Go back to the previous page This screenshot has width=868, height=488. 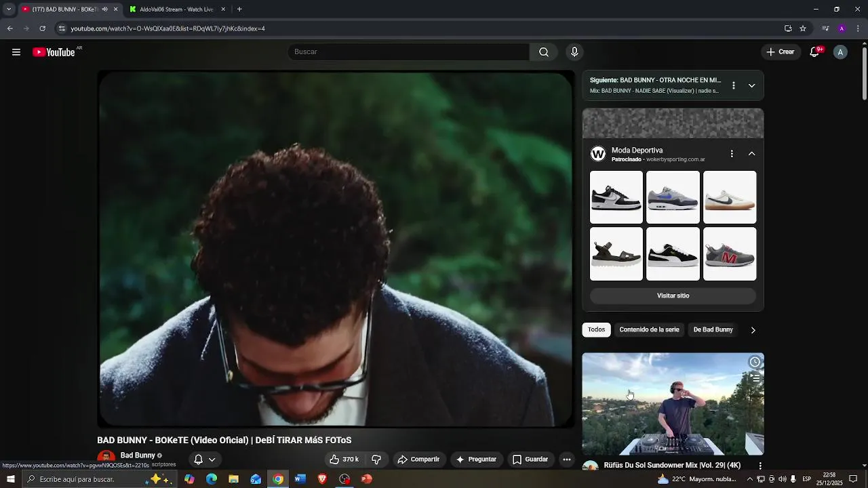[9, 28]
